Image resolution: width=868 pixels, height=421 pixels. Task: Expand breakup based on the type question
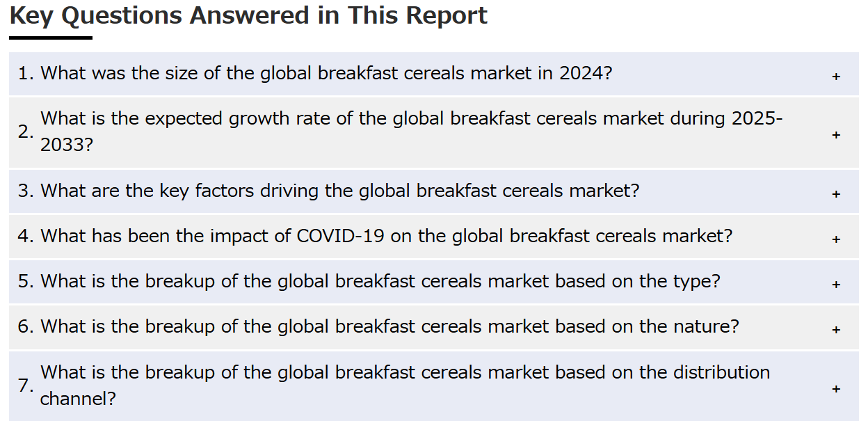point(434,282)
